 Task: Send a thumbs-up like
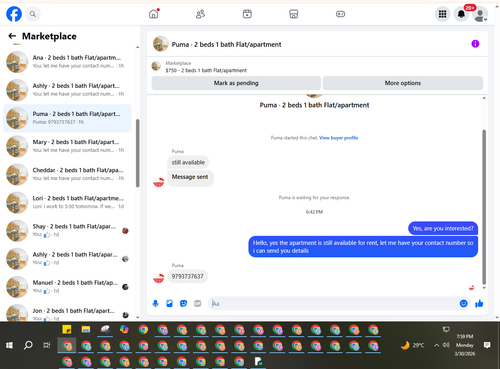[479, 303]
